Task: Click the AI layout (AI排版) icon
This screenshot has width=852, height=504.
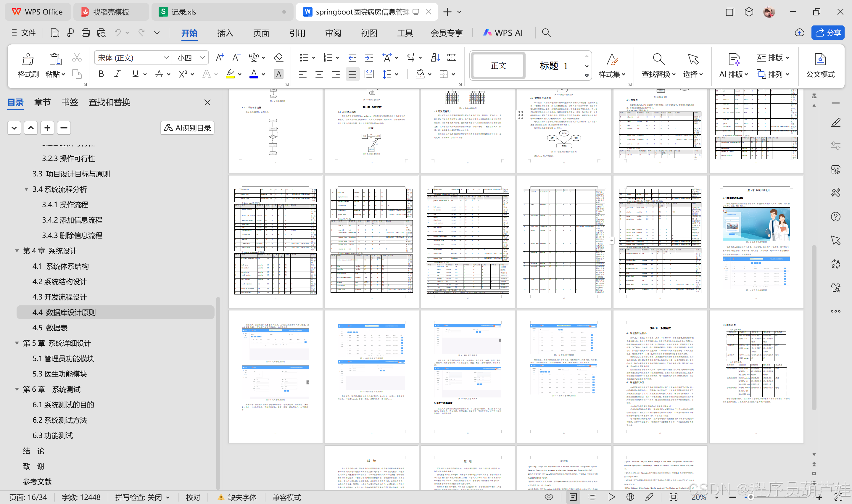Action: (x=734, y=60)
